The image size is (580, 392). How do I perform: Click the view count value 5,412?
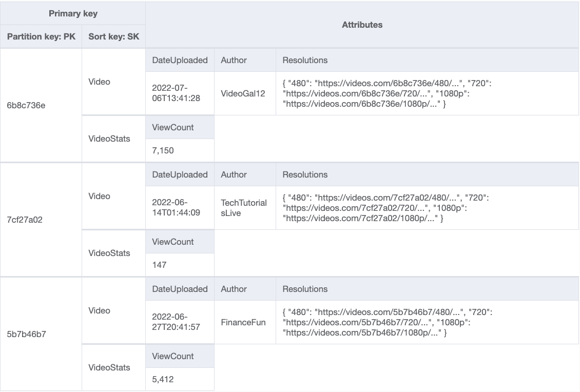163,380
